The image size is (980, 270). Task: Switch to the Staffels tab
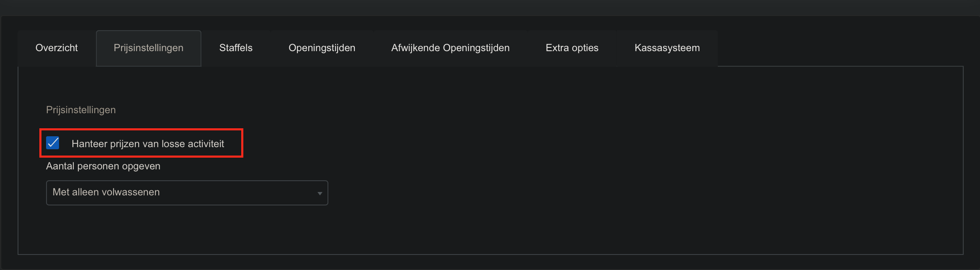236,48
